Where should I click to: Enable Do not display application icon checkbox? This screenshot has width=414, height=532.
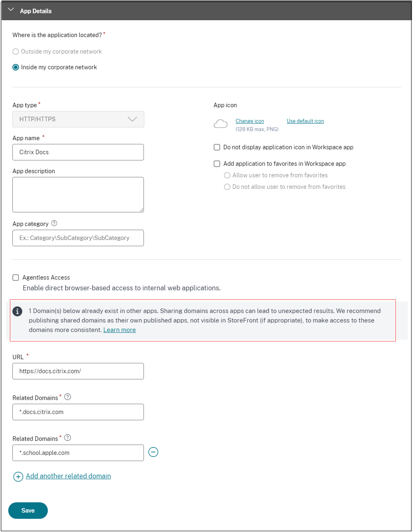[217, 147]
